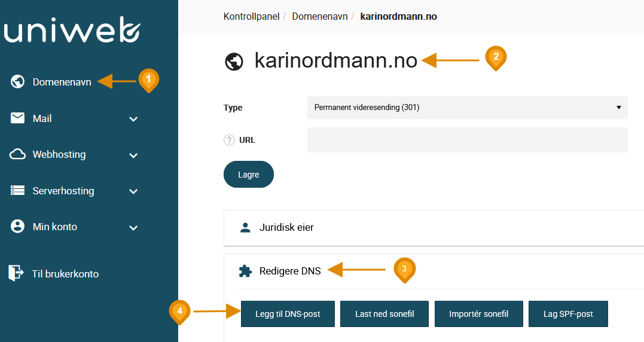Click Legg til DNS-post button

click(288, 314)
